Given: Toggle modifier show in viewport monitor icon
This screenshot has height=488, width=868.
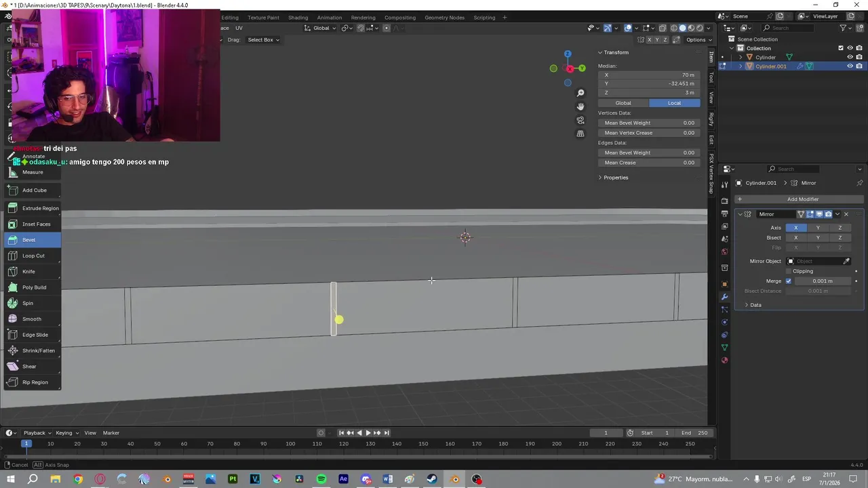Looking at the screenshot, I should (x=819, y=214).
